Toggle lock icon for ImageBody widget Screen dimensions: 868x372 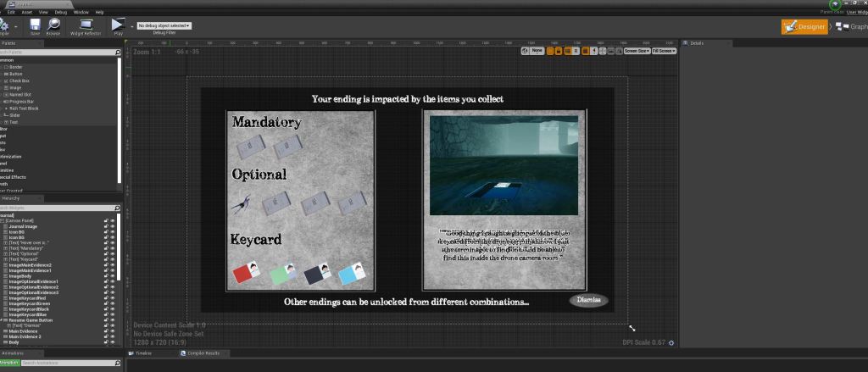[x=106, y=276]
